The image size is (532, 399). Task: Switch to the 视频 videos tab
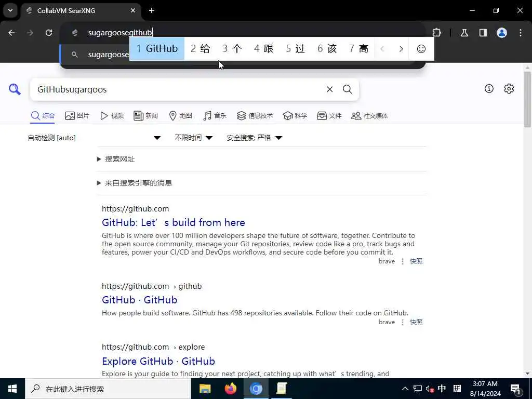[112, 116]
